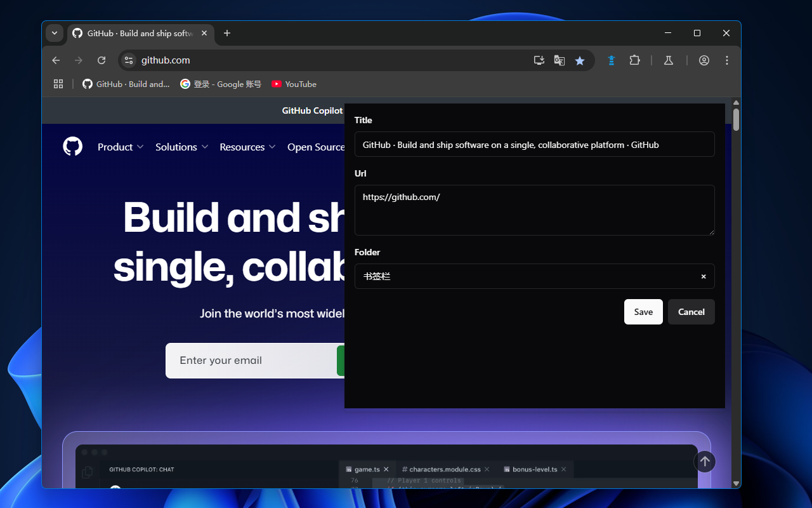Cancel the bookmark dialog
812x508 pixels.
pyautogui.click(x=691, y=312)
